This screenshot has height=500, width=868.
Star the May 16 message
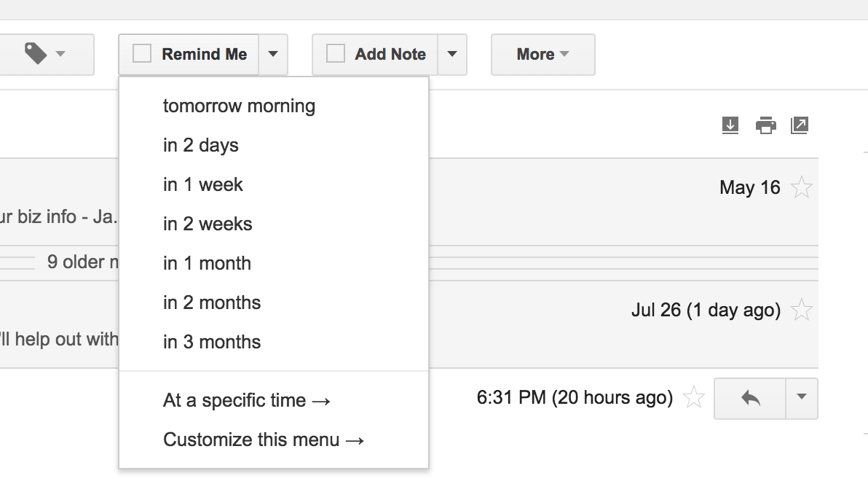tap(802, 187)
